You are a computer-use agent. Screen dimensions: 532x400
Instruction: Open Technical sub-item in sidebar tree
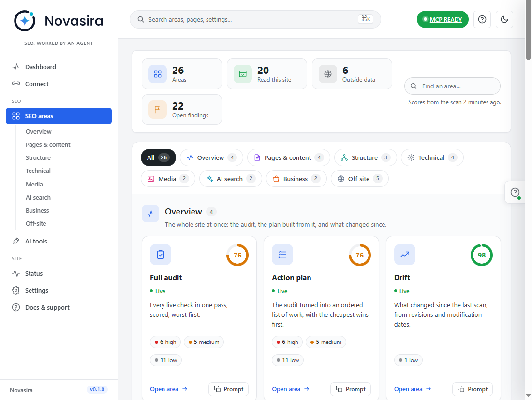pos(38,171)
